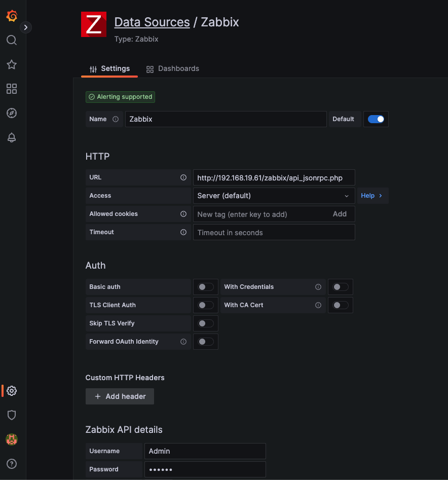Toggle Forward OAuth Identity switch
Screen dimensions: 448x480
[x=205, y=342]
